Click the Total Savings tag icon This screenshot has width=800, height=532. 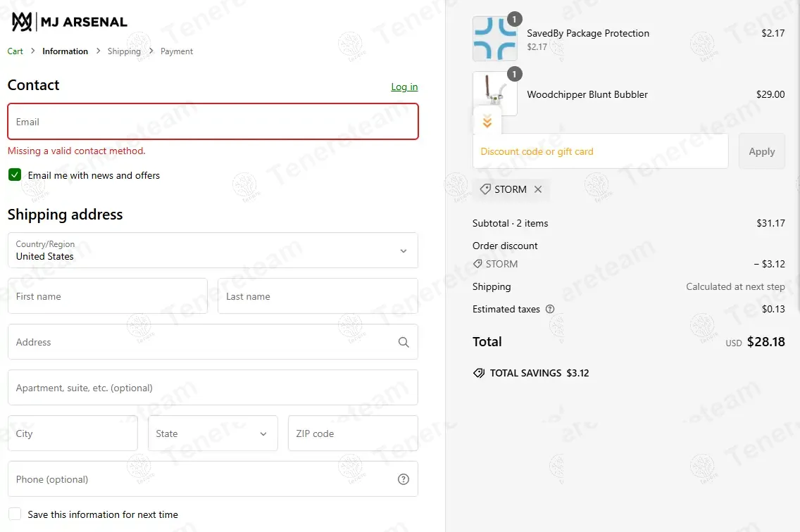tap(479, 374)
